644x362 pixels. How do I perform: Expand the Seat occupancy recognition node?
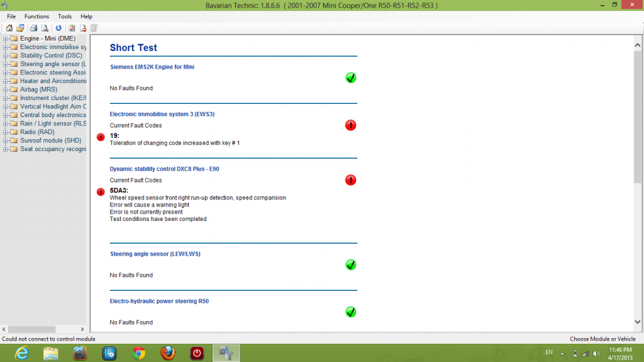click(5, 149)
